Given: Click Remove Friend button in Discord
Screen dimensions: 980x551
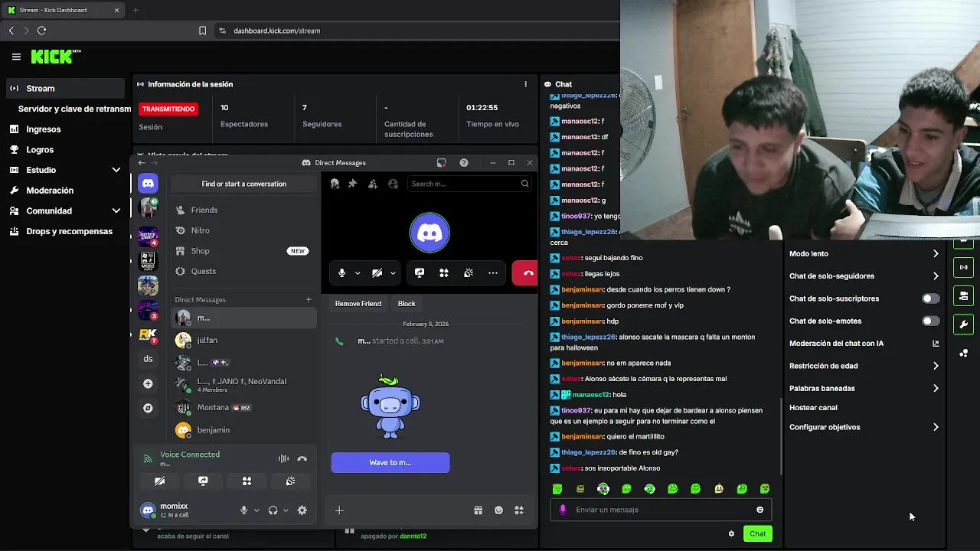Looking at the screenshot, I should coord(358,304).
